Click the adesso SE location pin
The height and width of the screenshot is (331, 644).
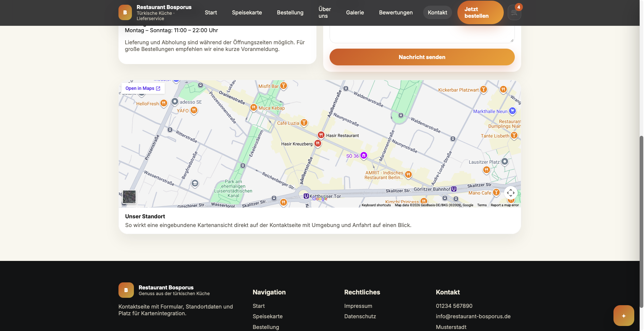coord(175,101)
